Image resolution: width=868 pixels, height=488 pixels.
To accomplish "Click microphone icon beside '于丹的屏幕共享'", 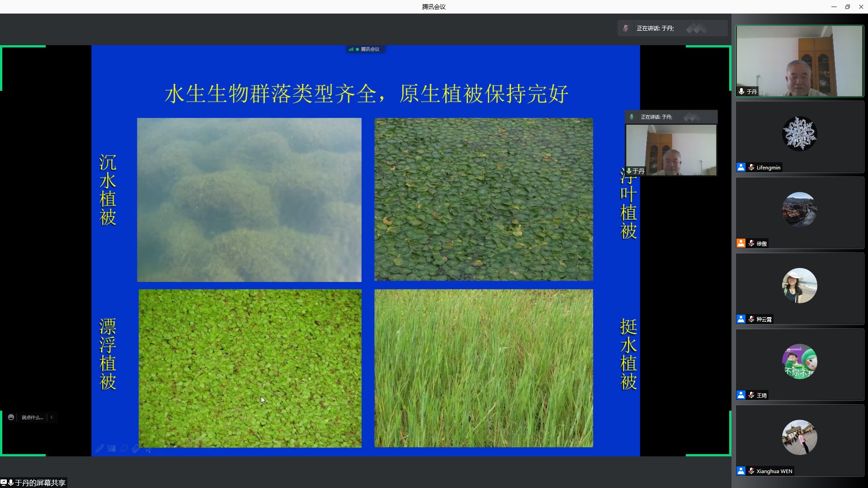I will click(11, 483).
